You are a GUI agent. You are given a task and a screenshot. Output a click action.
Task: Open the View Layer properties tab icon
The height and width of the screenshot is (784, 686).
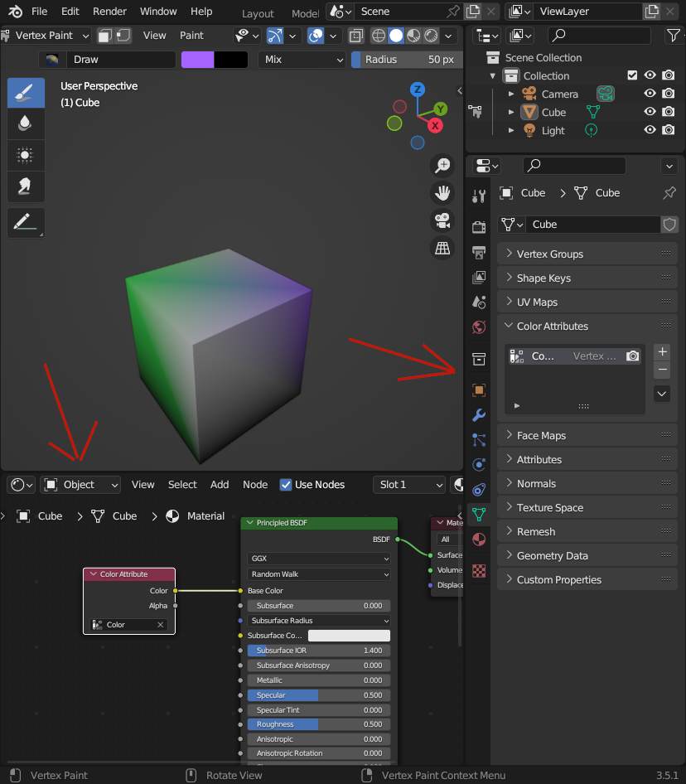479,277
